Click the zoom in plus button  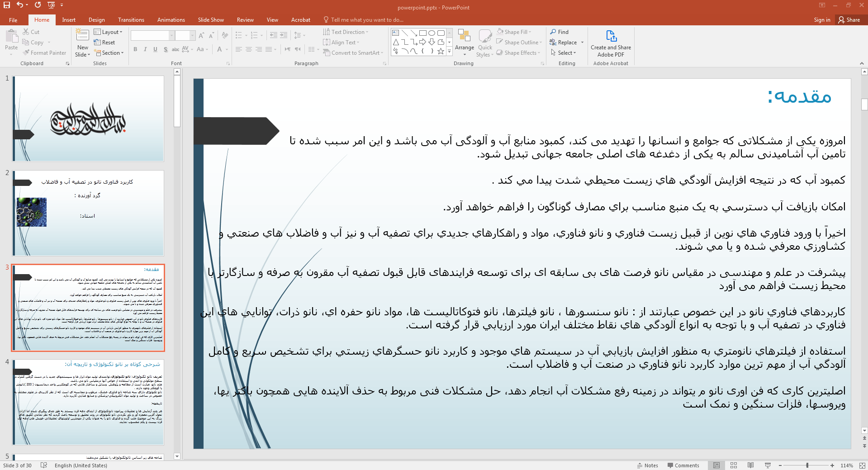click(832, 465)
